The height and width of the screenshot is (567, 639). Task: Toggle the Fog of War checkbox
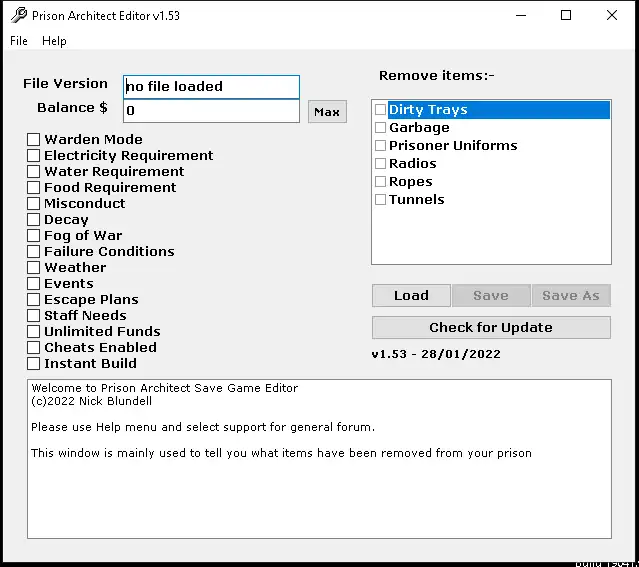[x=33, y=235]
